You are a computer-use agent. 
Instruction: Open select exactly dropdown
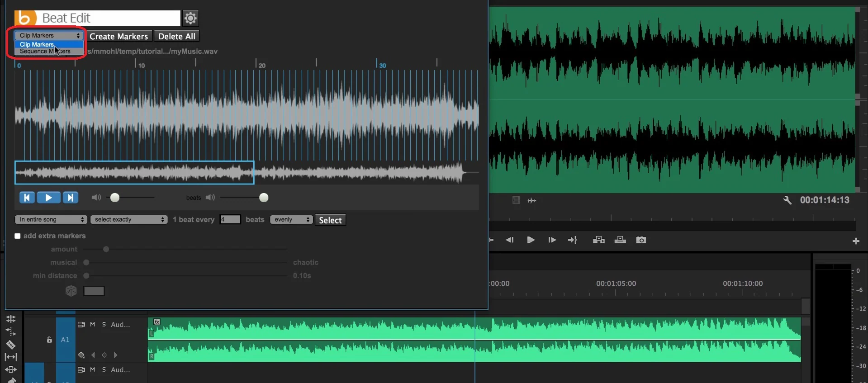click(x=129, y=219)
